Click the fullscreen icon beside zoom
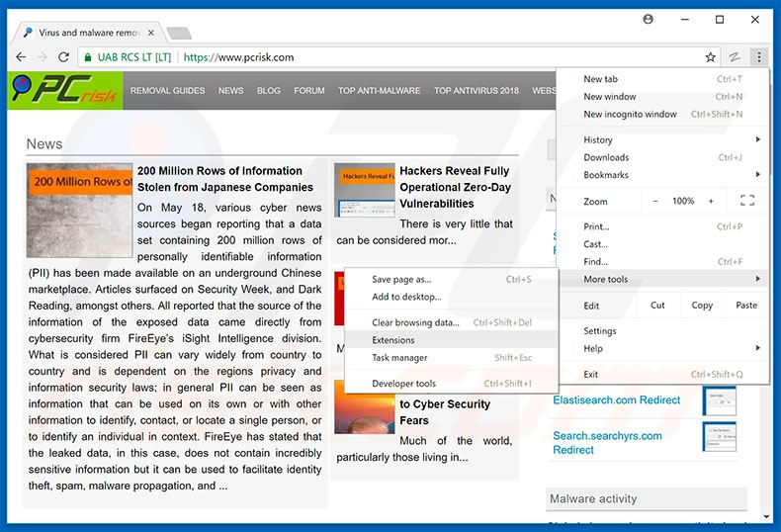 coord(747,201)
